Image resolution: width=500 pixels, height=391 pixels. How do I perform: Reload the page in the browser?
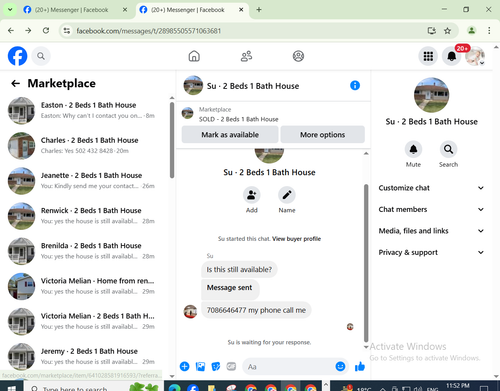tap(46, 31)
